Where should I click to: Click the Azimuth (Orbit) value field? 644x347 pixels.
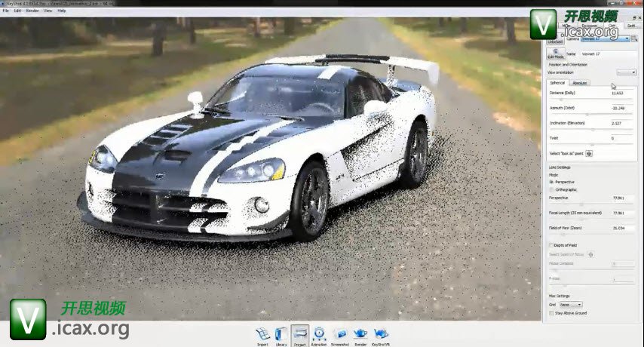click(x=622, y=109)
